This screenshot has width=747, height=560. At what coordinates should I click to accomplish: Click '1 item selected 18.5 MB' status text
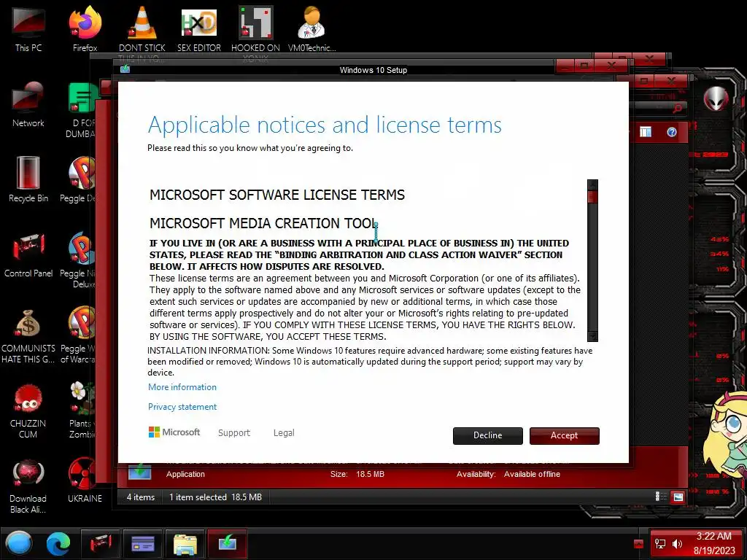(x=215, y=497)
